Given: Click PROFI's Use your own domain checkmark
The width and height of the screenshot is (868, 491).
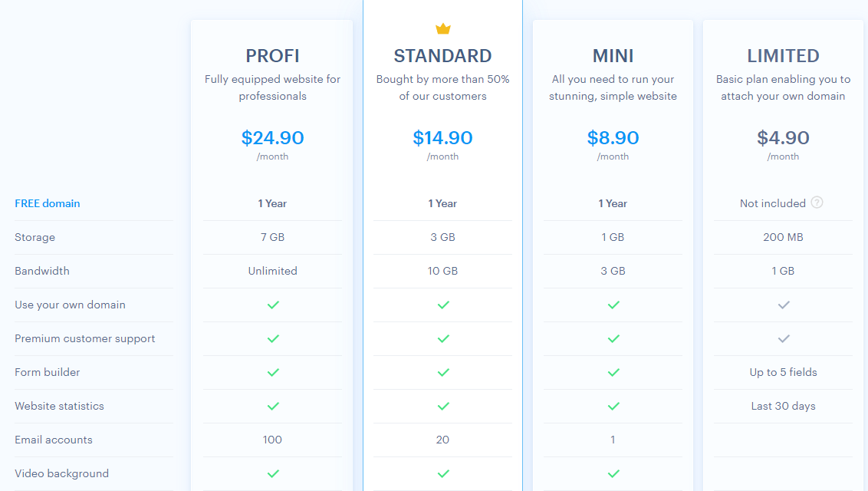Looking at the screenshot, I should point(273,305).
